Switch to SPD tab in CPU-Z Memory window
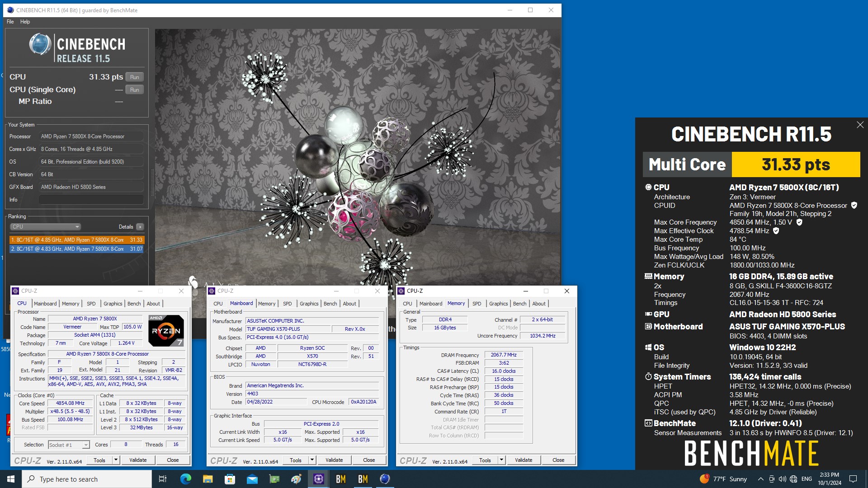Screen dimensions: 868x488 (x=476, y=304)
